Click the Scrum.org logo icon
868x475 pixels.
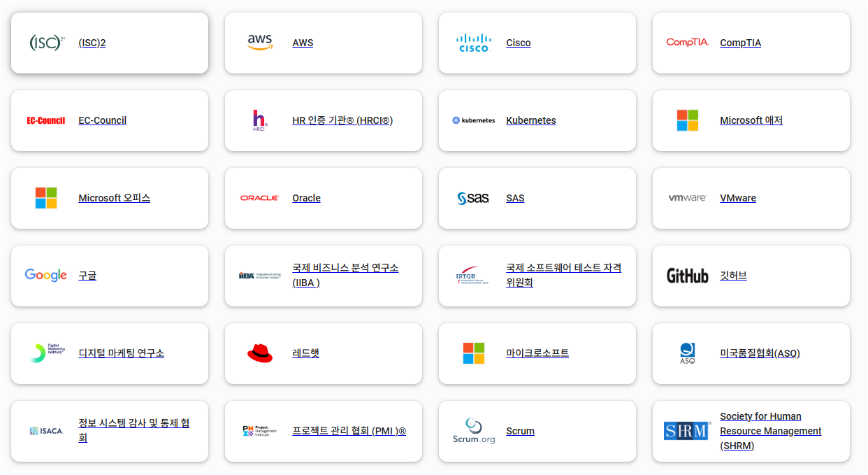[474, 431]
